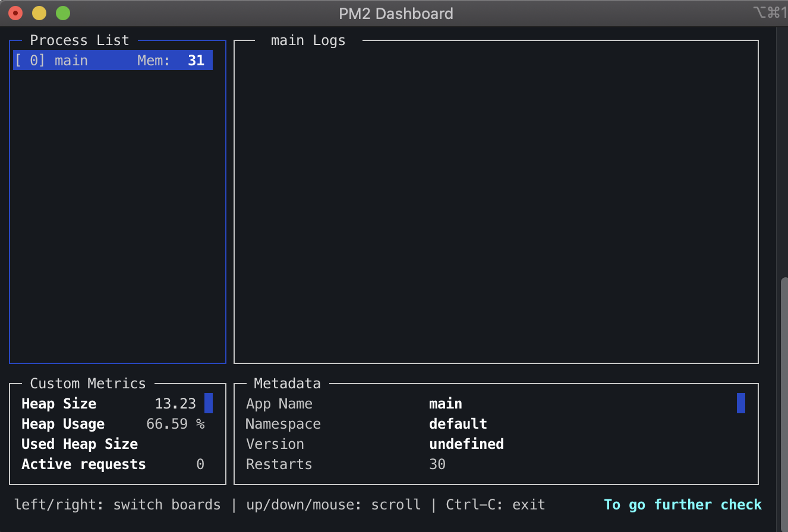
Task: Click the 'Version' metadata label
Action: (x=275, y=444)
